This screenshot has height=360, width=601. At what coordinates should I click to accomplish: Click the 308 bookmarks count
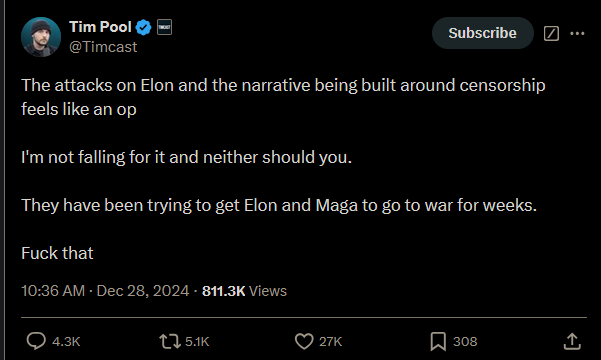coord(465,342)
